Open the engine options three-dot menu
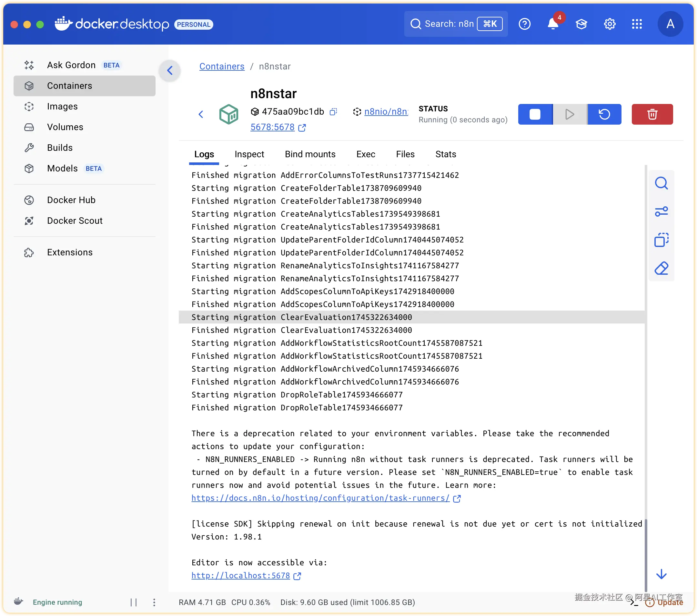 coord(154,602)
